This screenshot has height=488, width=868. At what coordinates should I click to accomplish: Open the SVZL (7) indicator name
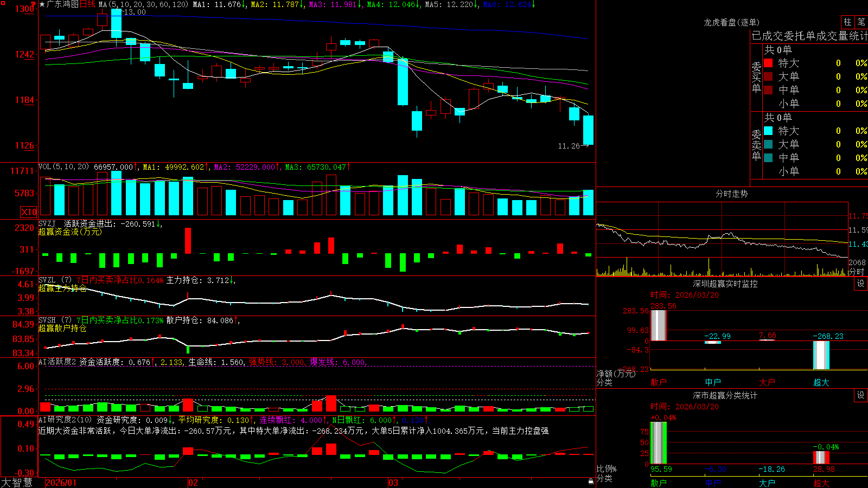(55, 280)
